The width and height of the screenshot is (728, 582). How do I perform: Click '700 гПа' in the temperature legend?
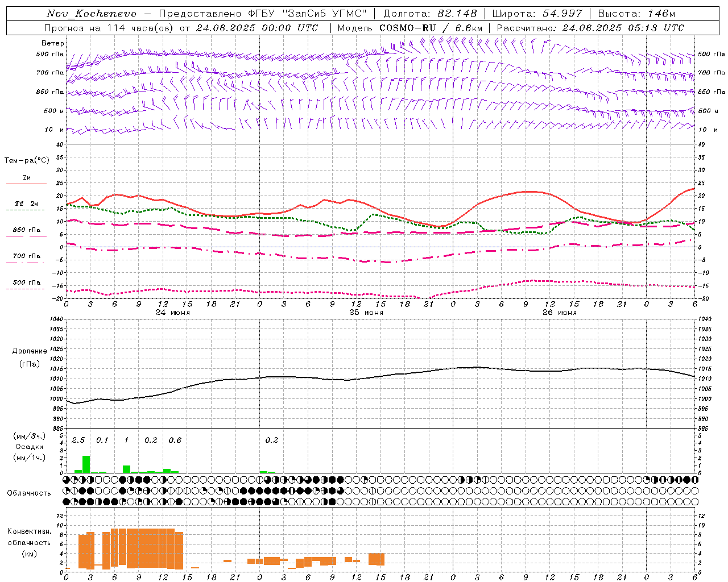[27, 256]
